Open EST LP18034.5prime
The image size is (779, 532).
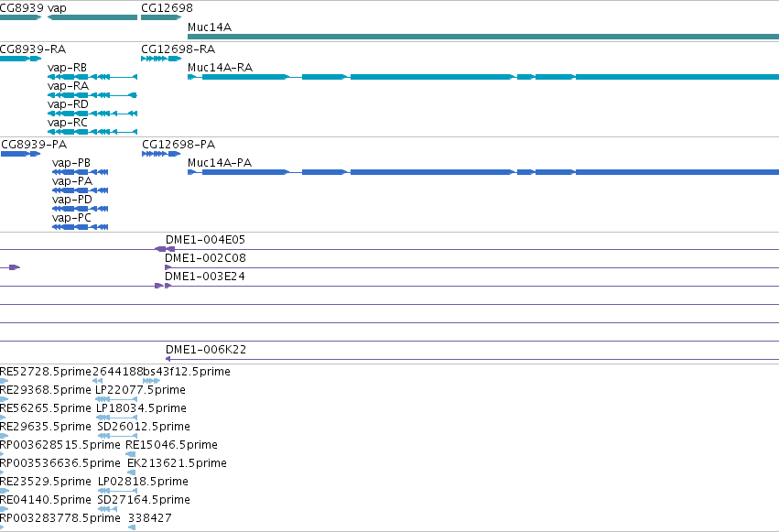[x=141, y=408]
